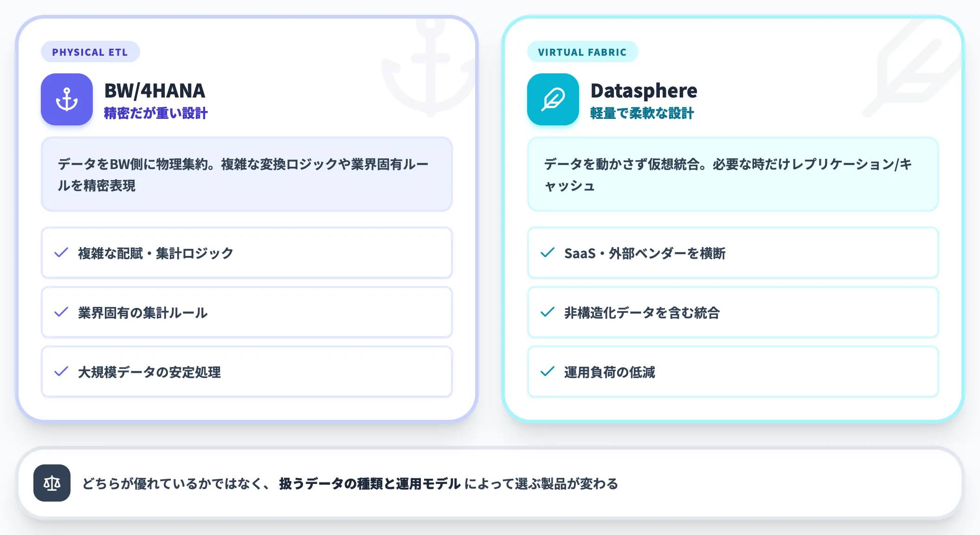
Task: Select the VIRTUAL FABRIC badge
Action: click(x=582, y=52)
